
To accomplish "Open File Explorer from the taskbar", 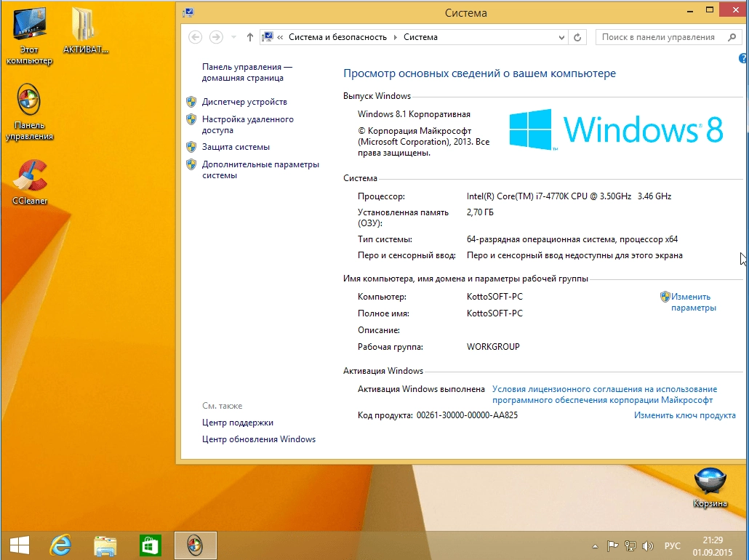I will (x=105, y=545).
